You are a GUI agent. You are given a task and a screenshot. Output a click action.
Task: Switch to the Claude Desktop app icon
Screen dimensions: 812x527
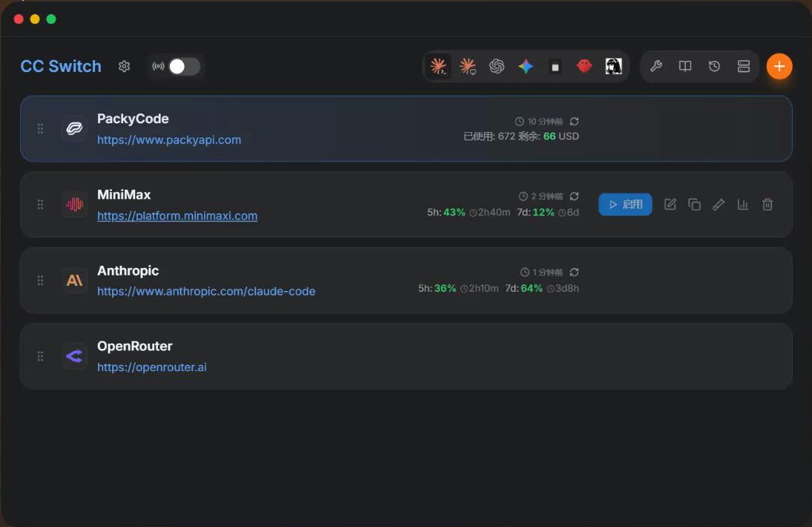468,66
